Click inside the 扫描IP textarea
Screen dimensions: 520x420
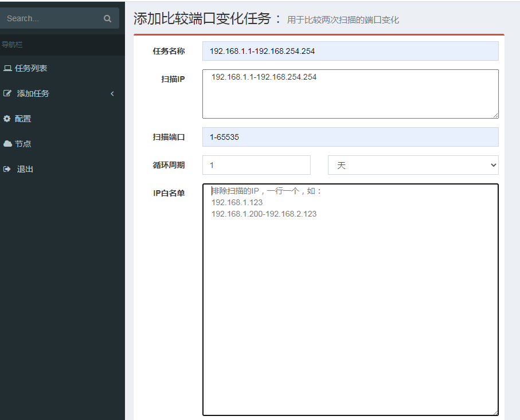(350, 94)
